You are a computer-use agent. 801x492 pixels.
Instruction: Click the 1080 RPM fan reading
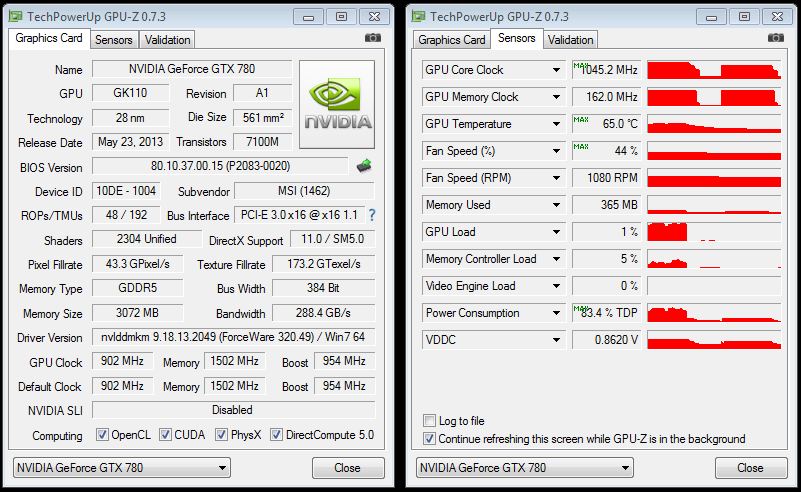point(606,178)
